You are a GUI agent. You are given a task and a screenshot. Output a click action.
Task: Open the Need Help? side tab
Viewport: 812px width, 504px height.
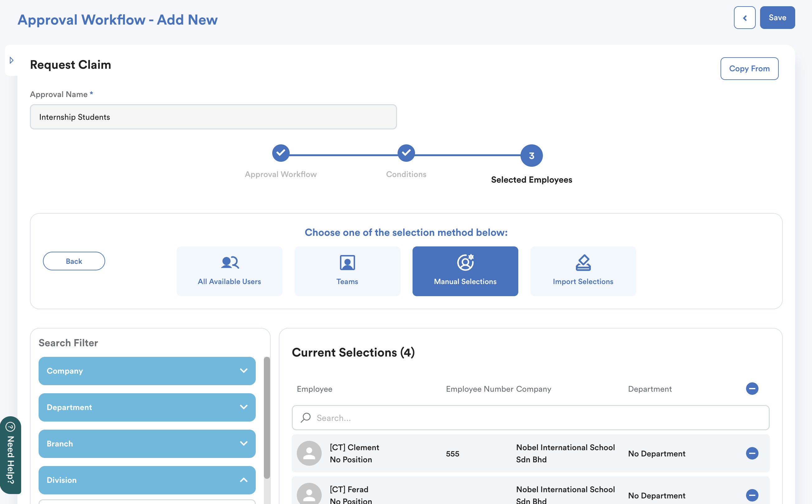(11, 455)
